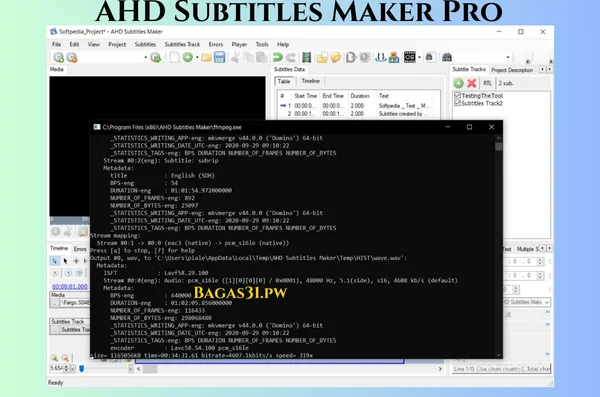
Task: Open the combo box arrow beside disc icons
Action: (x=145, y=57)
